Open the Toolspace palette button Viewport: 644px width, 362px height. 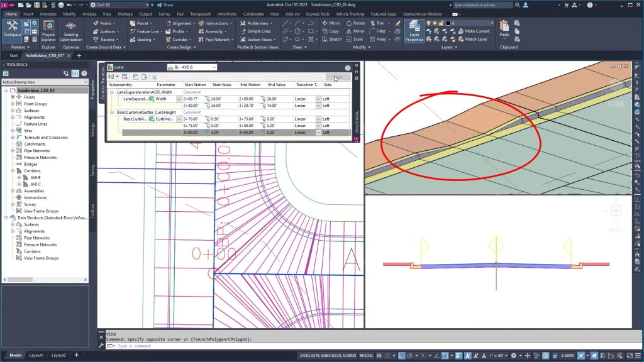point(12,30)
